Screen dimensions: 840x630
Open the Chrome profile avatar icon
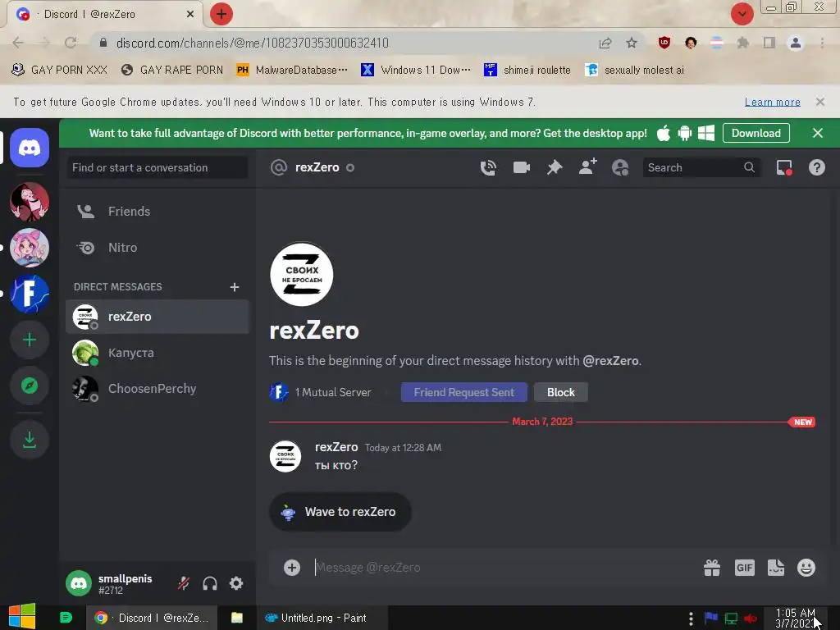796,43
